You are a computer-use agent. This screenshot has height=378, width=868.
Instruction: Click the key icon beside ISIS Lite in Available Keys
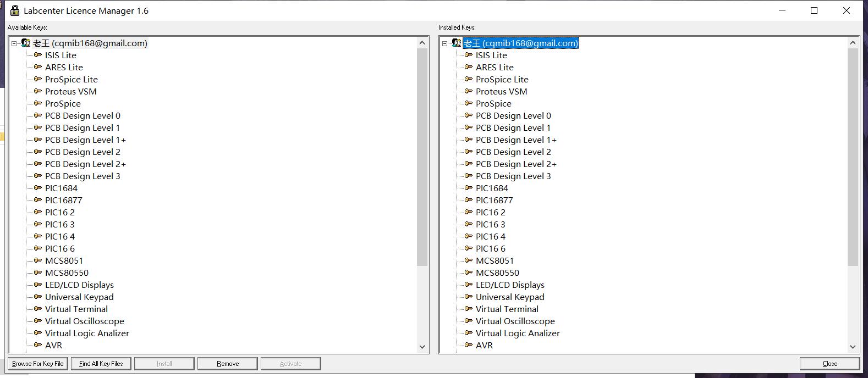(x=38, y=55)
